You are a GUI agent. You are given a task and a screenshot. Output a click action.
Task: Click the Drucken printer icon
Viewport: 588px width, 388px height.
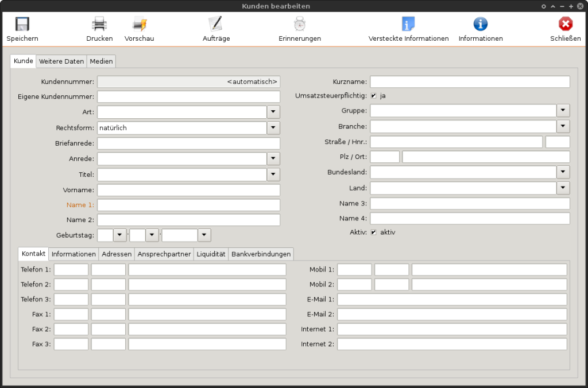coord(99,24)
